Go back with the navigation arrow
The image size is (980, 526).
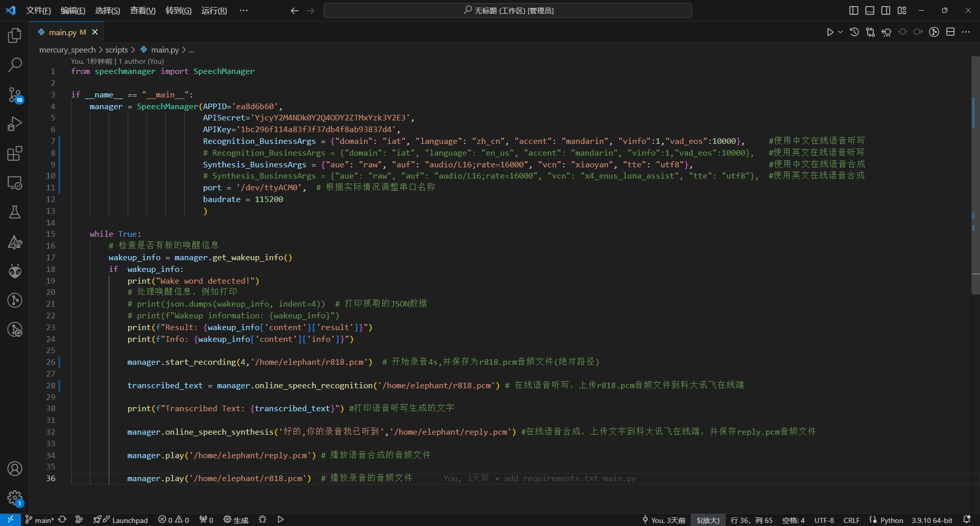point(295,11)
